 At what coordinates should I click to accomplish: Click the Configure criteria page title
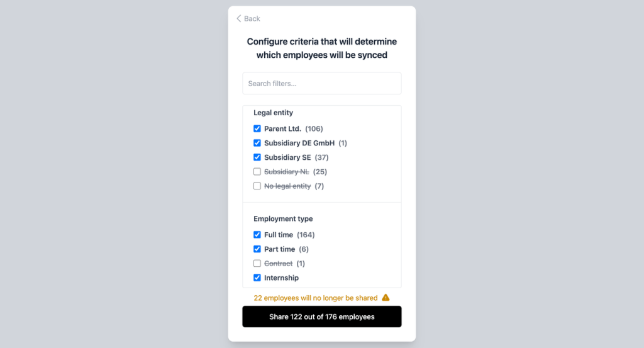click(x=321, y=48)
